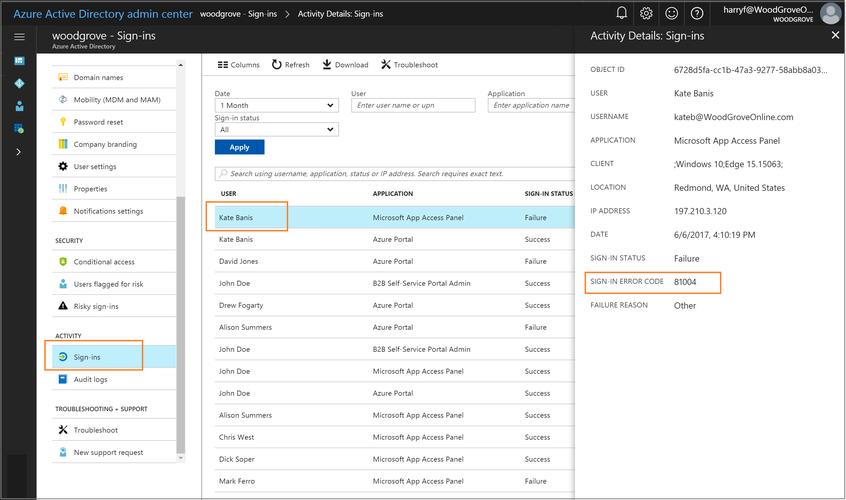
Task: Open Troubleshoot under Support section
Action: [x=114, y=430]
